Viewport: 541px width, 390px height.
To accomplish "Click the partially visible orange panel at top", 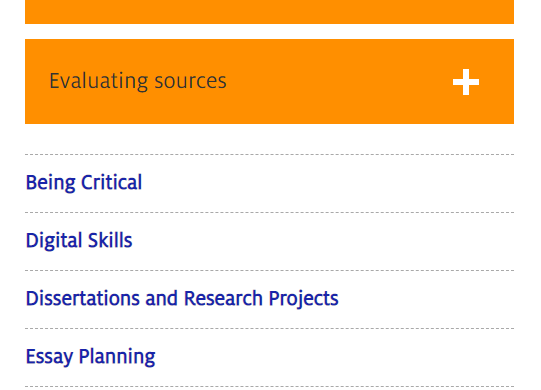I will pyautogui.click(x=269, y=12).
